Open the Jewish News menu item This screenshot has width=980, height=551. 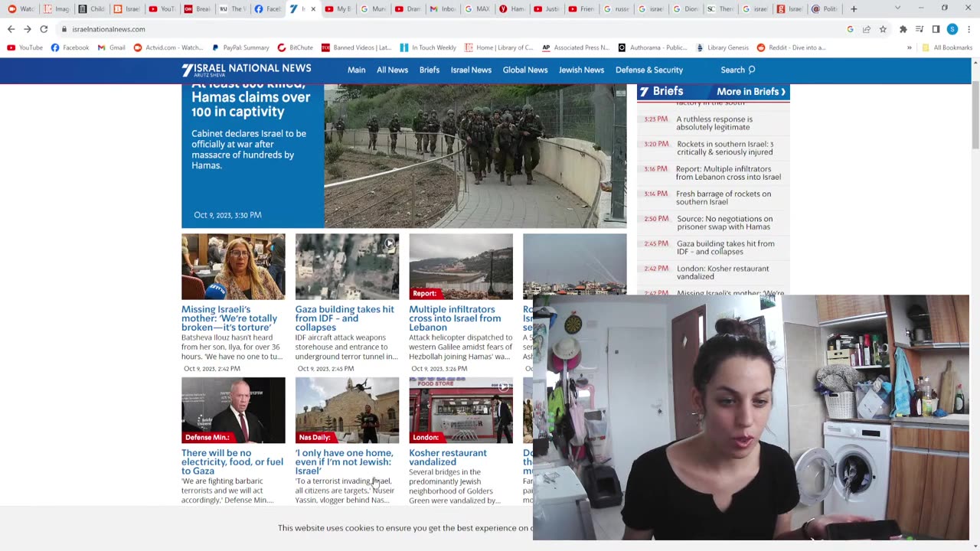[x=581, y=70]
